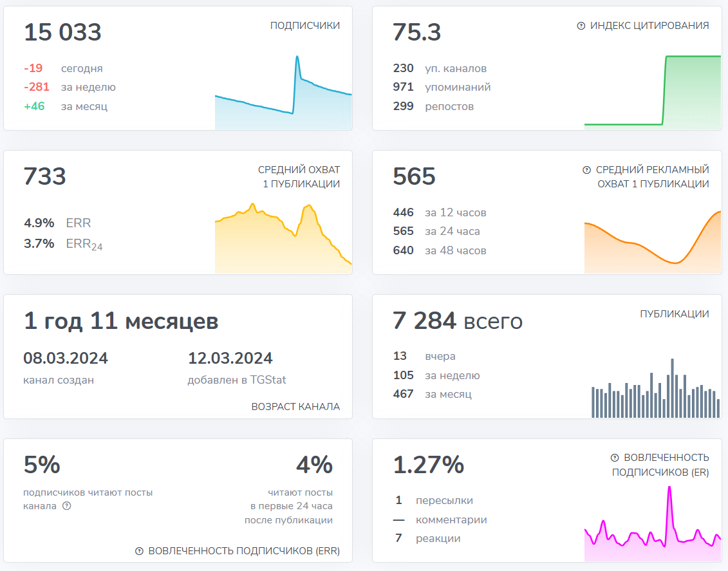Click the 230 уп. каналов row
Image resolution: width=728 pixels, height=571 pixels.
(x=440, y=68)
